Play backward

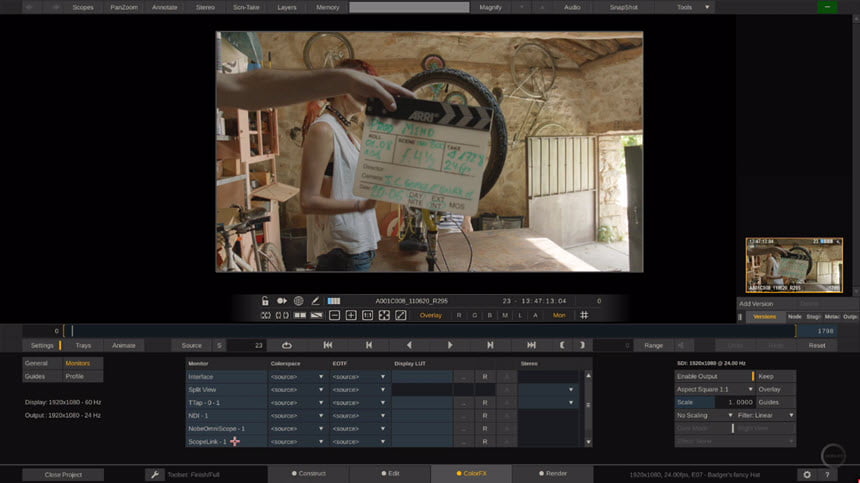tap(409, 345)
